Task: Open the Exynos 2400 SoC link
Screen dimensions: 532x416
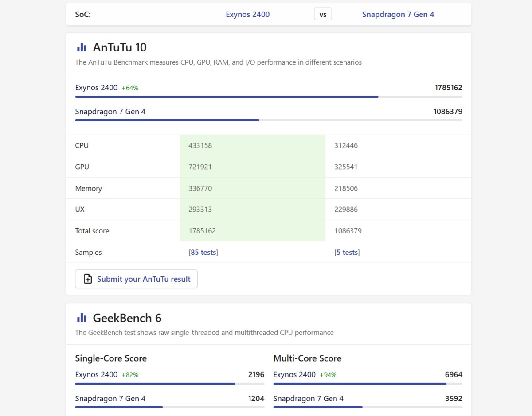Action: point(247,14)
